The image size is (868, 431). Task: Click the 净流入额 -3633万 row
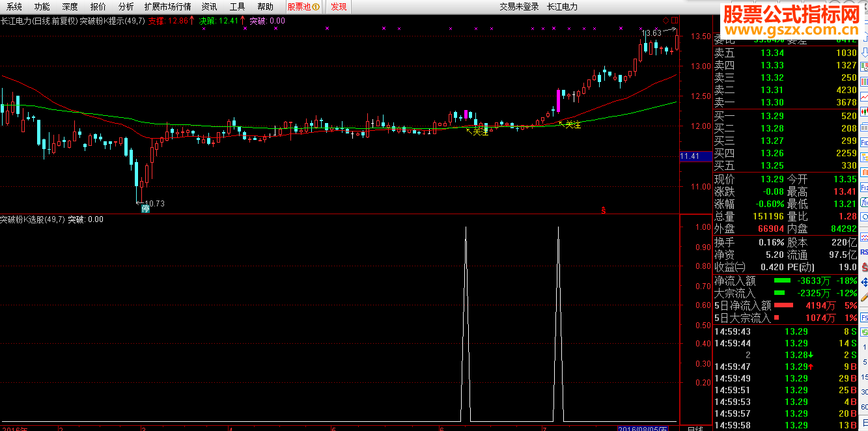(x=786, y=281)
